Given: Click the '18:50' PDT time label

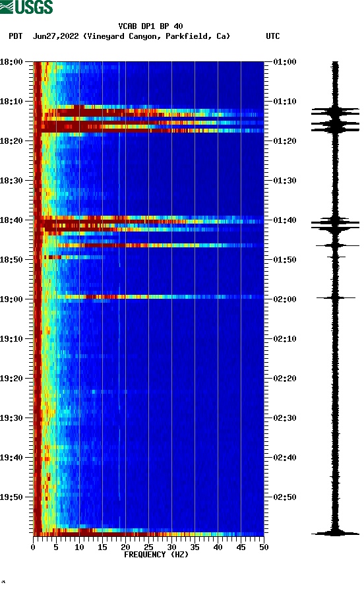Looking at the screenshot, I should coord(11,260).
